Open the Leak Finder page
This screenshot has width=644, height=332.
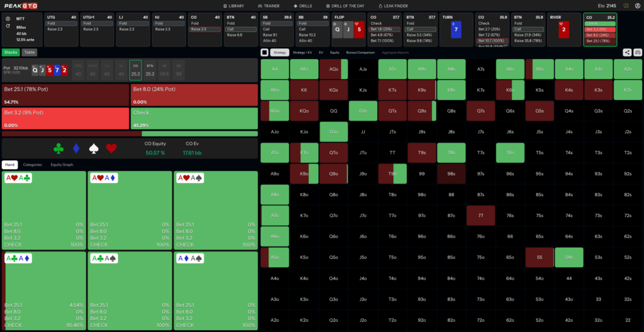[392, 6]
